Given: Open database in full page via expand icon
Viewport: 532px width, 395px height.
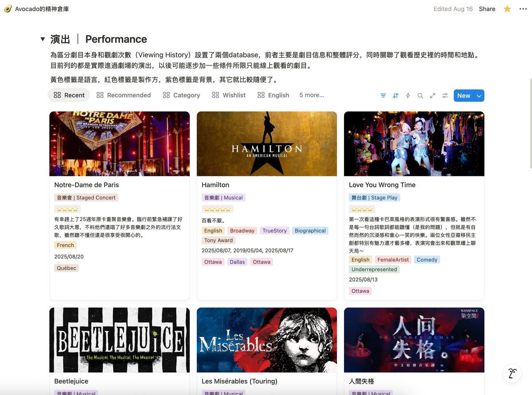Looking at the screenshot, I should [x=433, y=95].
